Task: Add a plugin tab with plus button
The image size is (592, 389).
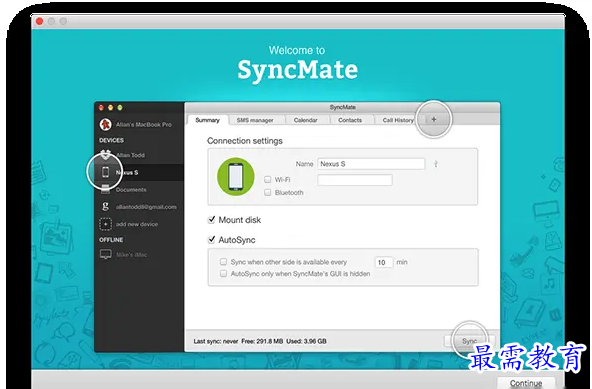Action: click(434, 119)
